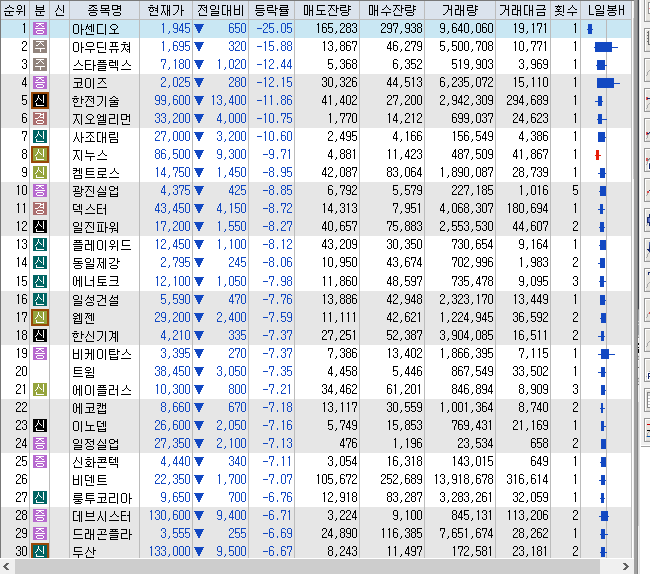
Task: Select the stock name 일성건설
Action: pos(95,300)
